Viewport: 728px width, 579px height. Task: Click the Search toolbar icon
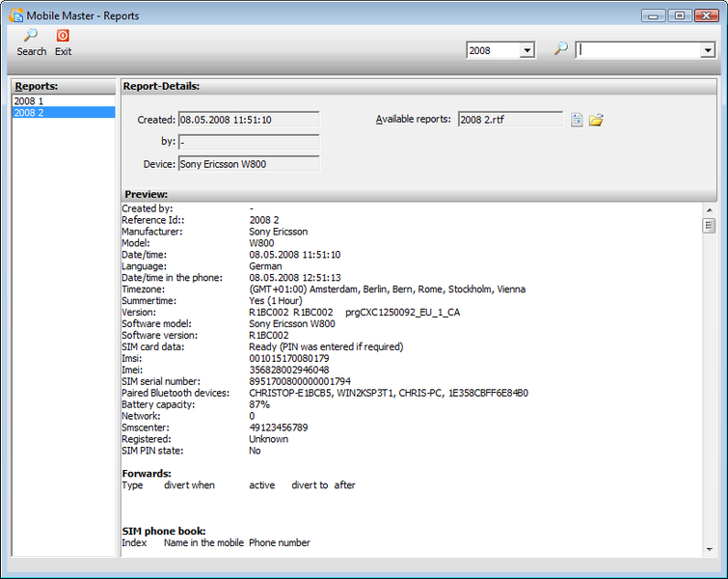(31, 37)
